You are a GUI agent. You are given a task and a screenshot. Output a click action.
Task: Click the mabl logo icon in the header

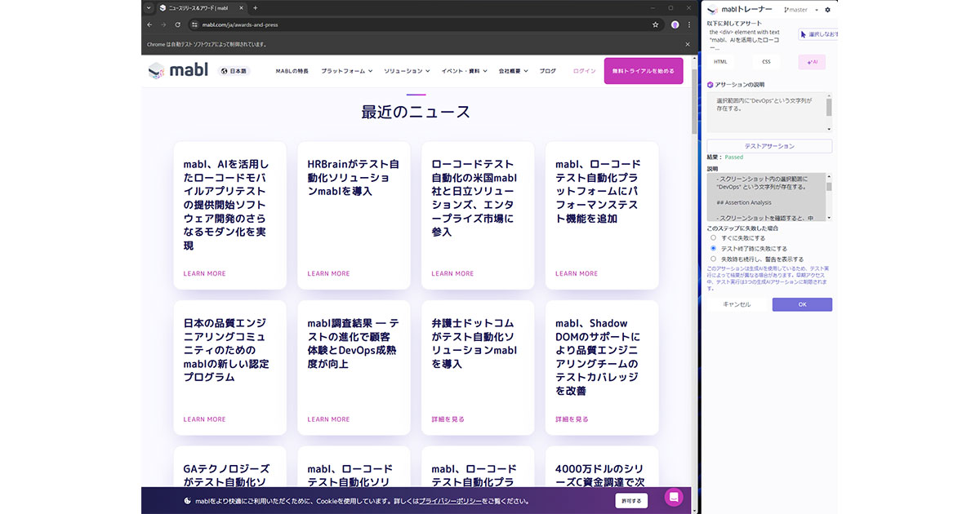pyautogui.click(x=157, y=71)
